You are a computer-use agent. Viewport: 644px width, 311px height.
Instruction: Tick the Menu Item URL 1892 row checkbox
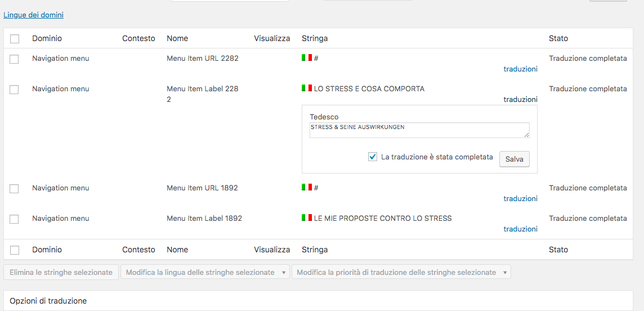click(15, 189)
